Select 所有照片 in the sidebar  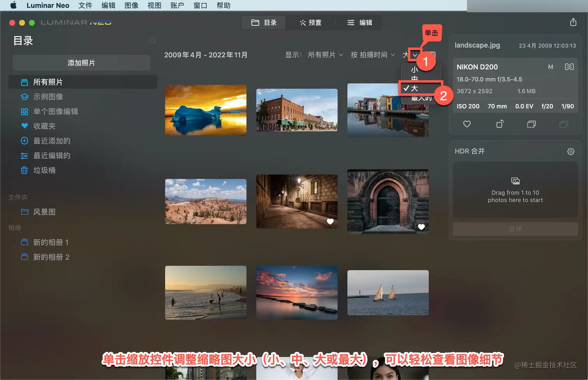(82, 82)
